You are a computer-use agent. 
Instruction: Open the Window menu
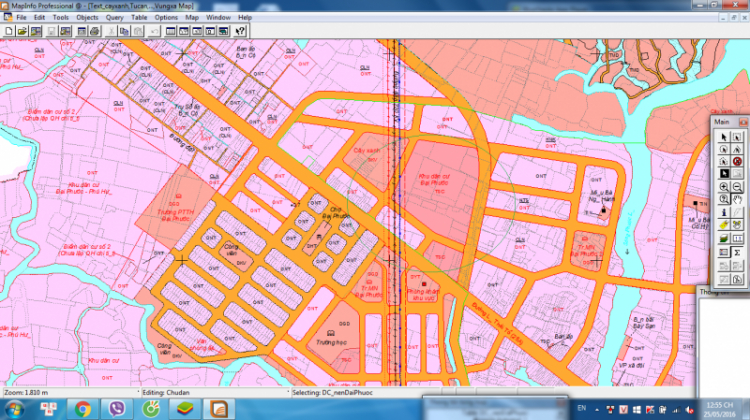(x=218, y=17)
